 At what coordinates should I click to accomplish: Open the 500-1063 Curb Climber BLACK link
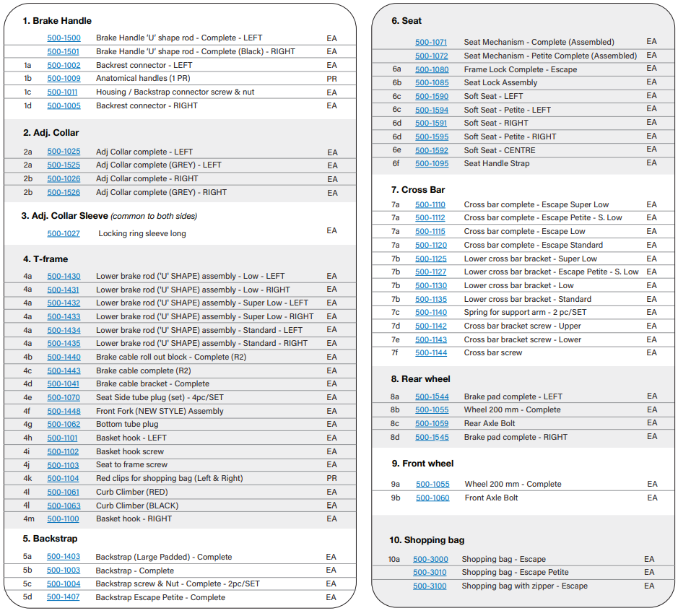click(64, 506)
